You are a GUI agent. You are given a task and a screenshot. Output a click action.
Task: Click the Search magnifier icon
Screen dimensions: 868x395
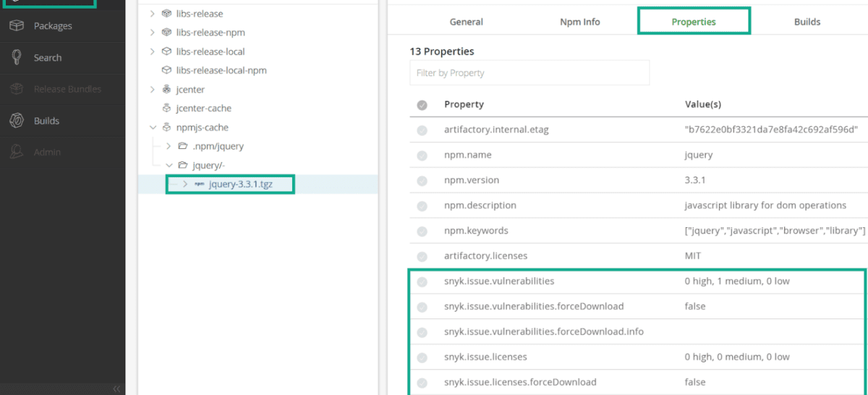pos(17,58)
